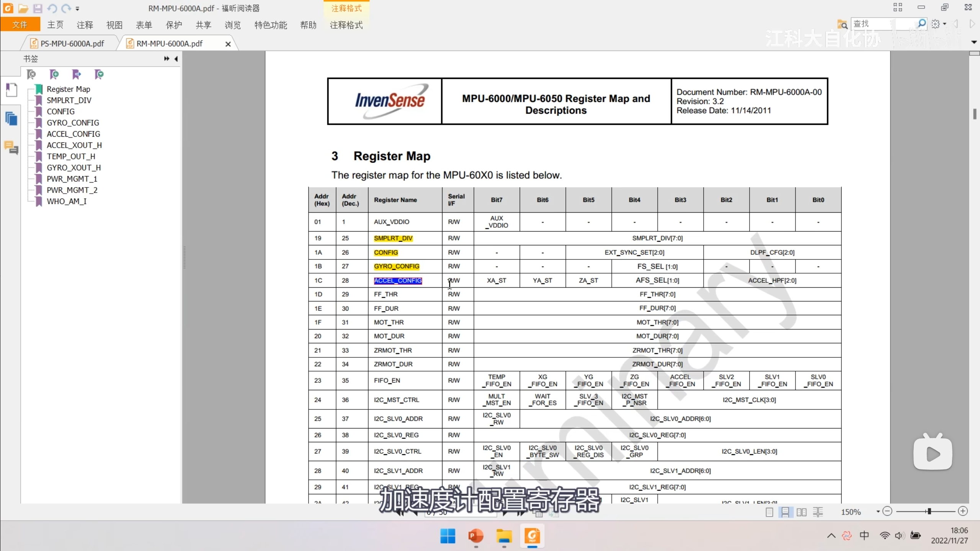Click the zoom in plus icon
980x551 pixels.
pyautogui.click(x=963, y=511)
